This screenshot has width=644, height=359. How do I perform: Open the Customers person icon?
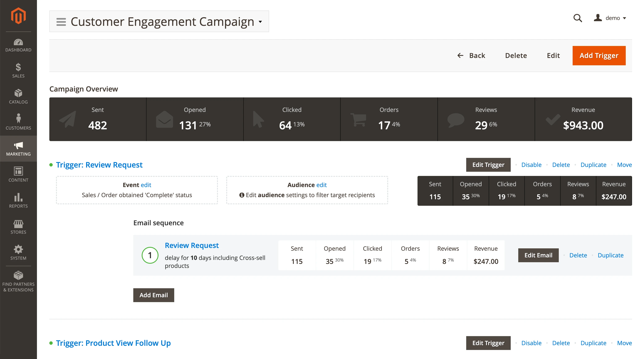tap(18, 118)
